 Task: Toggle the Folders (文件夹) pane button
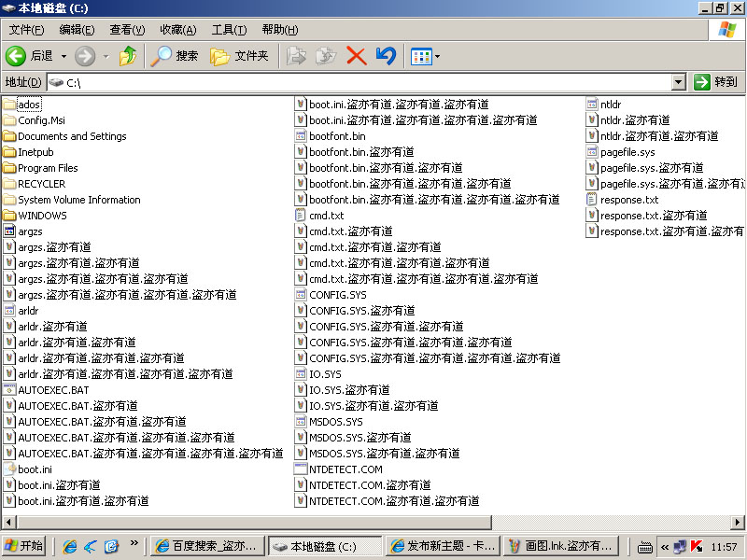coord(239,56)
